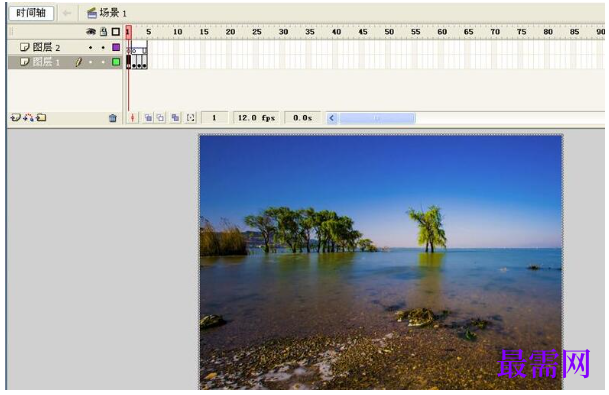The height and width of the screenshot is (395, 609).
Task: Toggle Edit Multiple Frames button
Action: tap(175, 118)
